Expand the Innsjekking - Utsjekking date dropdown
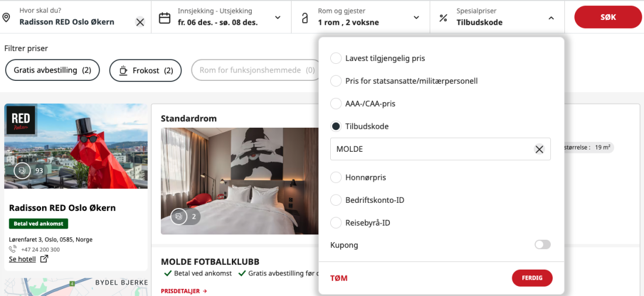The image size is (644, 296). (278, 18)
